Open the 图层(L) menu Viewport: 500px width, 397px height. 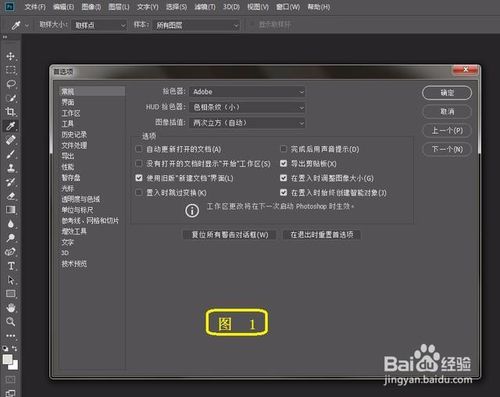click(119, 7)
